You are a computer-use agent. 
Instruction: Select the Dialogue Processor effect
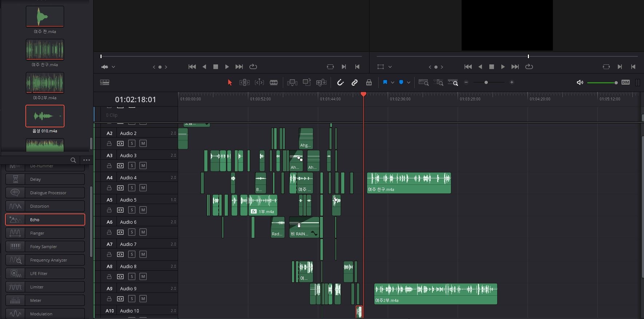[45, 193]
